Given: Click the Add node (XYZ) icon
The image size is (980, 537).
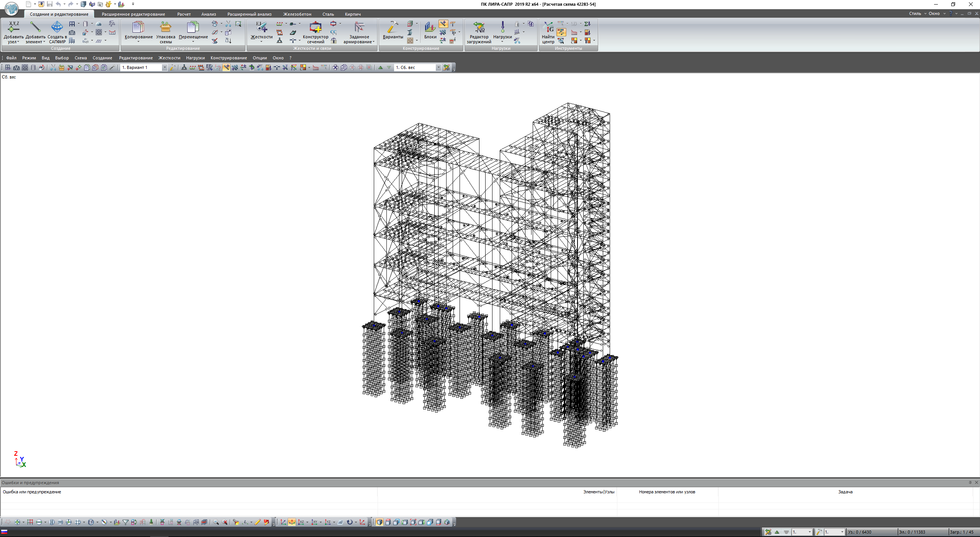Looking at the screenshot, I should click(x=14, y=28).
